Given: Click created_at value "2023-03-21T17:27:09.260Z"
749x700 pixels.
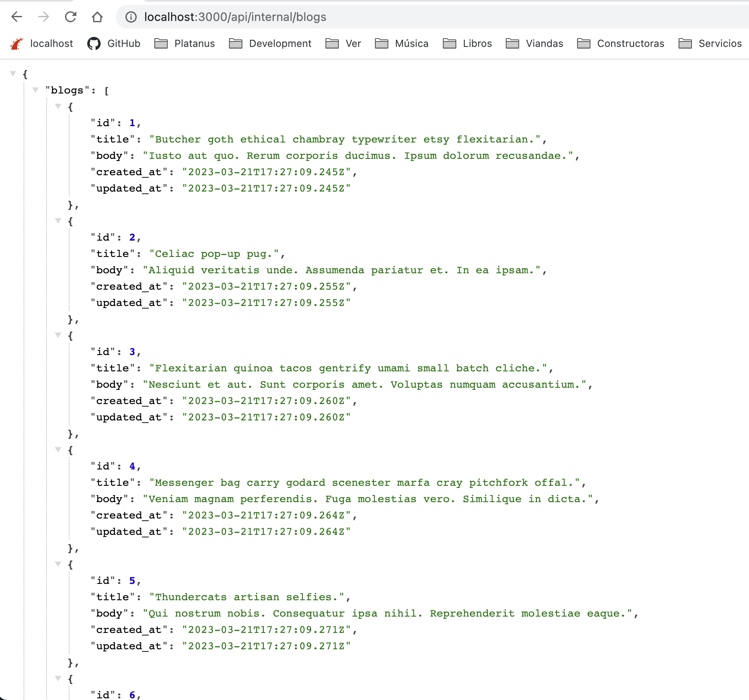Looking at the screenshot, I should pyautogui.click(x=266, y=401).
